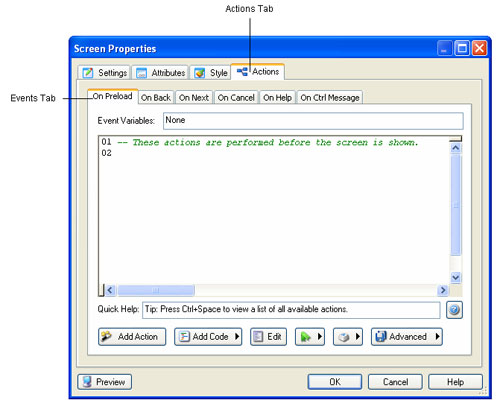Switch to On Ctrl Message tab

pyautogui.click(x=330, y=97)
